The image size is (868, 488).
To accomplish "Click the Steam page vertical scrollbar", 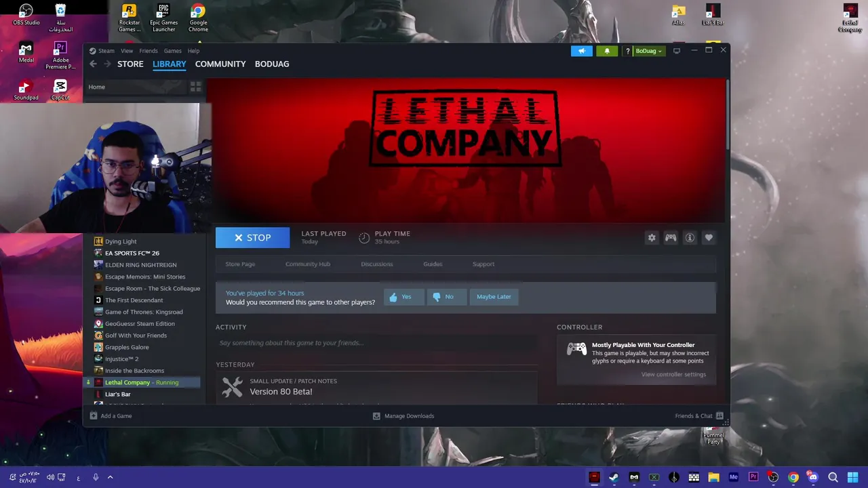I will 727,115.
